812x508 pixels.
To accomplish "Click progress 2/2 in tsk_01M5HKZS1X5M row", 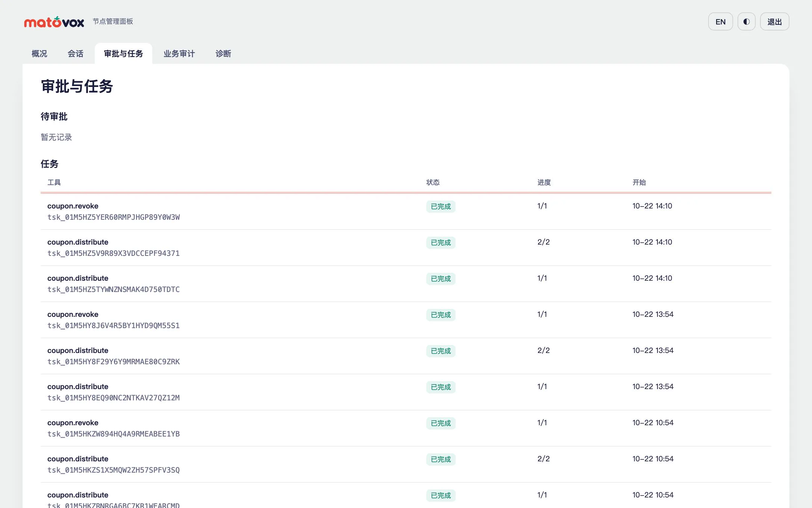I will click(544, 459).
